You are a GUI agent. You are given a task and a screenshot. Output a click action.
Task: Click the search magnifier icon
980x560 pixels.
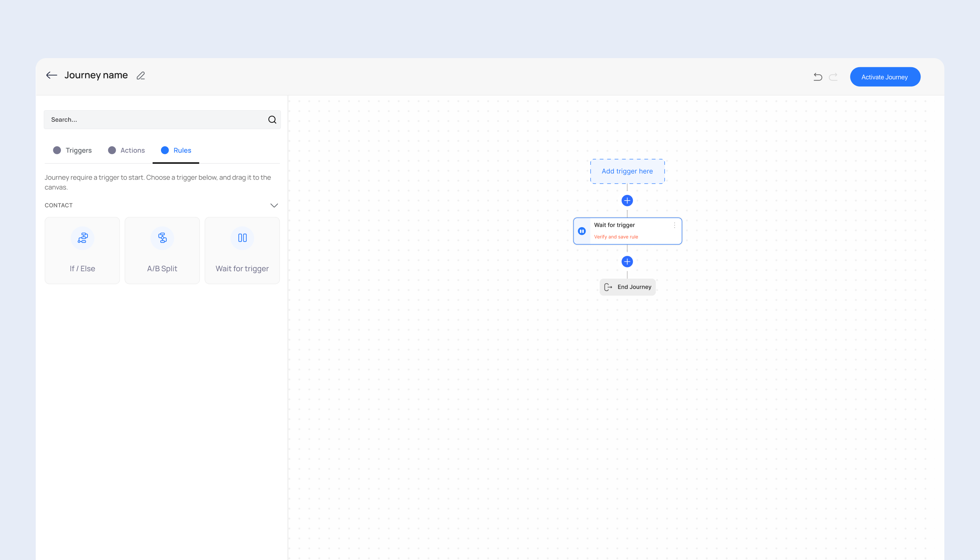coord(272,120)
